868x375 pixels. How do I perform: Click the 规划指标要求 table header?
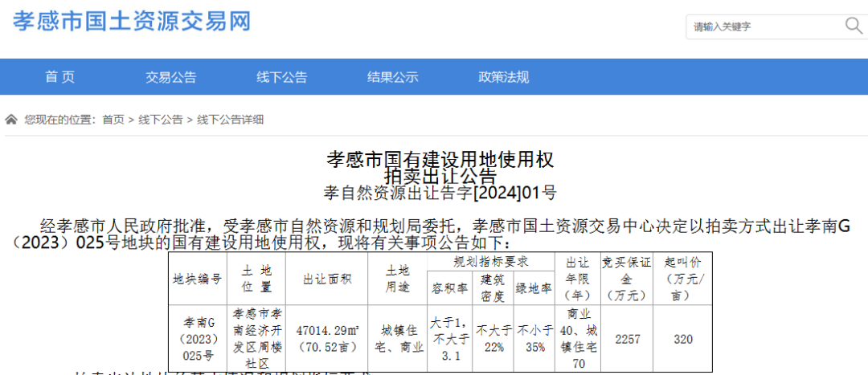490,263
